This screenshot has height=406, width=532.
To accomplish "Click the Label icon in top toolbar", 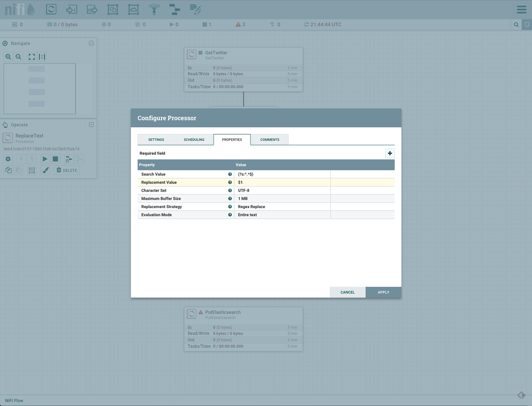I will click(195, 9).
